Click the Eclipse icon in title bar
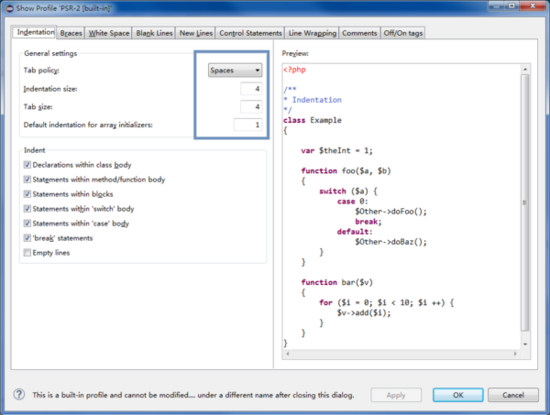 [9, 8]
